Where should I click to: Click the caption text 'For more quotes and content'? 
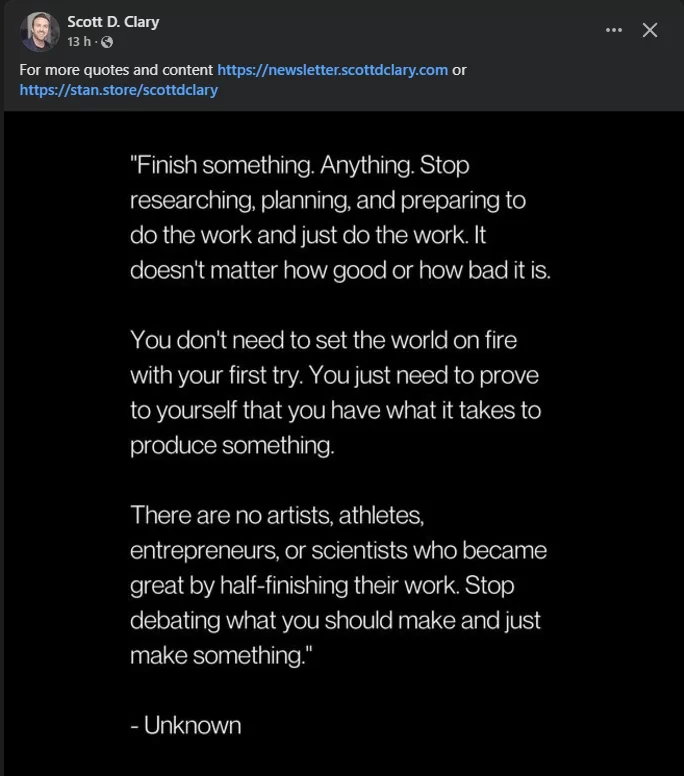click(x=116, y=70)
